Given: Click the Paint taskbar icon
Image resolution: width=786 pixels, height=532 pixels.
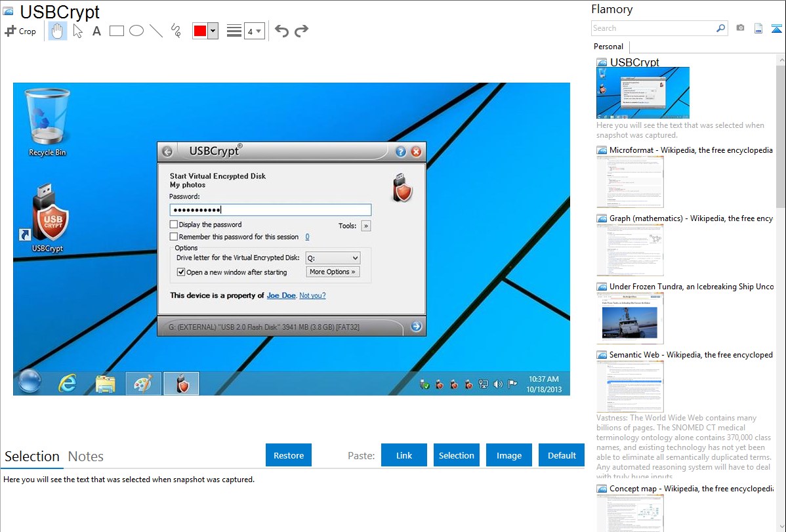Looking at the screenshot, I should 144,384.
